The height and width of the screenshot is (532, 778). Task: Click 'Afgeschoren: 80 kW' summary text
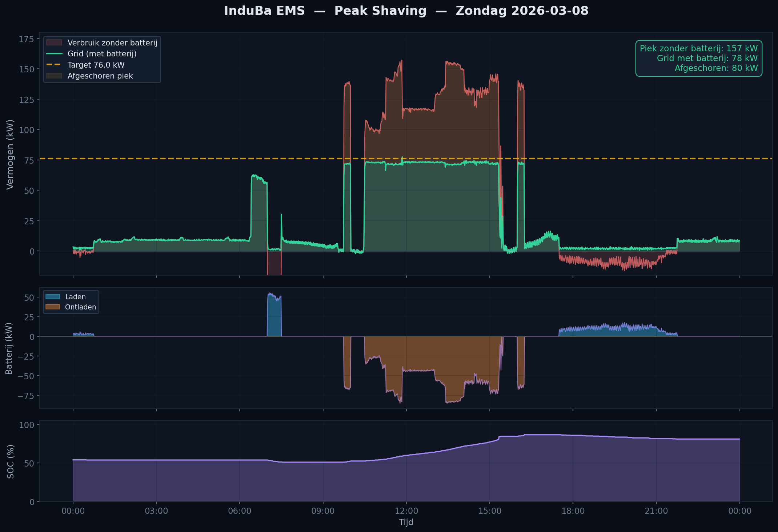click(716, 68)
